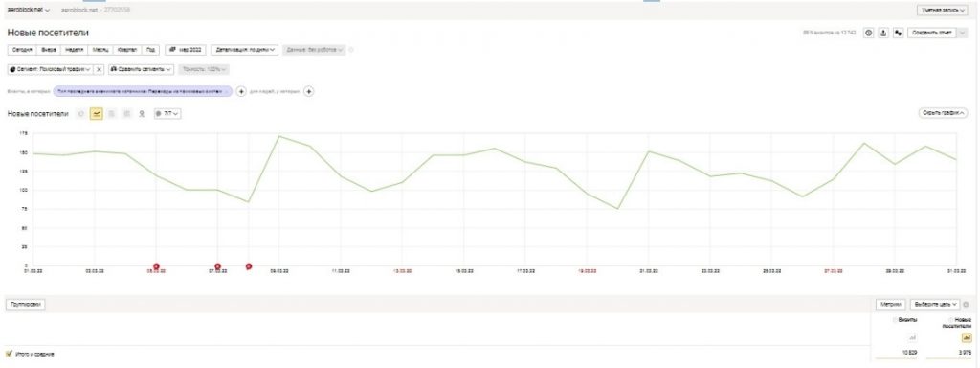Screen dimensions: 980x368
Task: Click the 31.03.22 date label on axis
Action: (x=956, y=271)
